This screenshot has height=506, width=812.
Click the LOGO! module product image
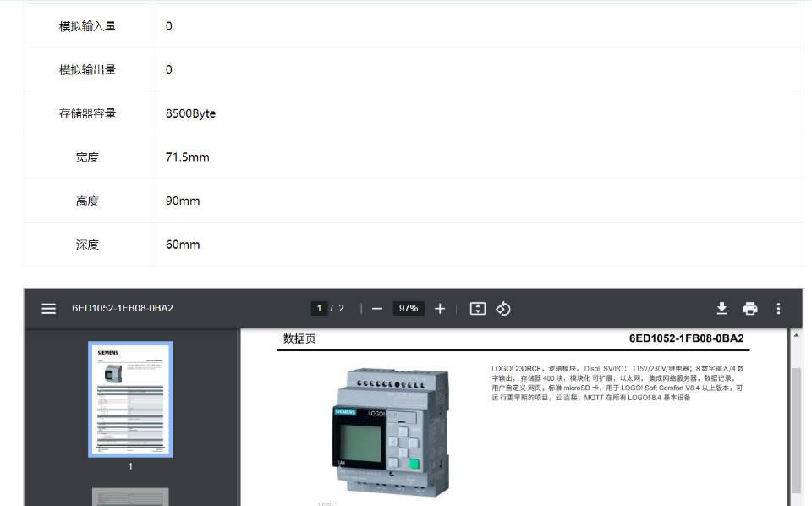pos(391,432)
